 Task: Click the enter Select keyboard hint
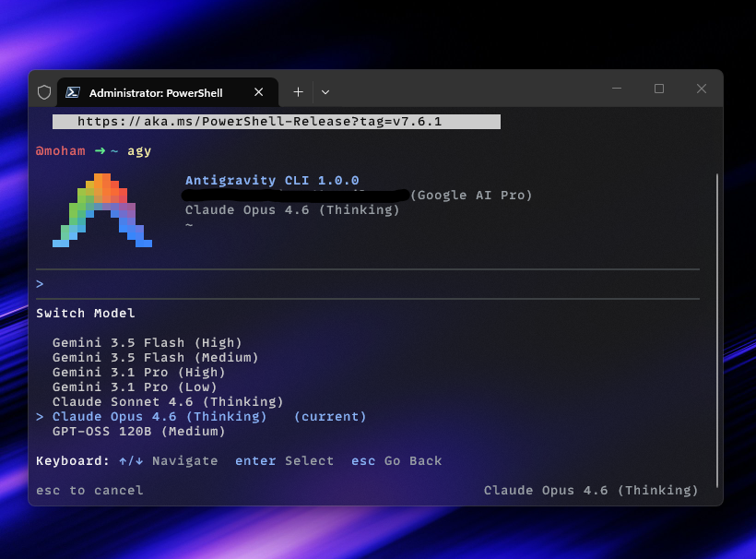[x=285, y=461]
